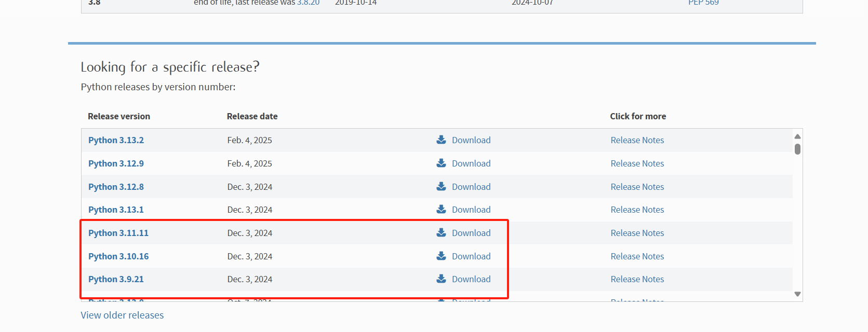Image resolution: width=868 pixels, height=332 pixels.
Task: Follow the 3.8.20 last release link
Action: pyautogui.click(x=308, y=3)
